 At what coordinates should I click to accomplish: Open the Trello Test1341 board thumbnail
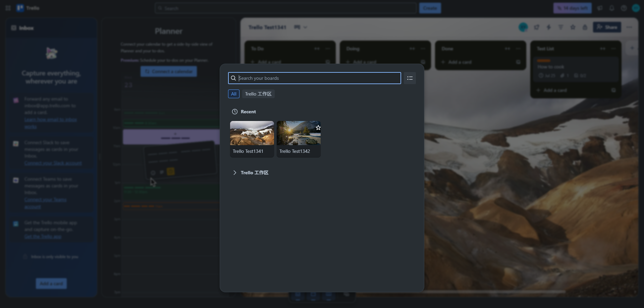tap(252, 139)
